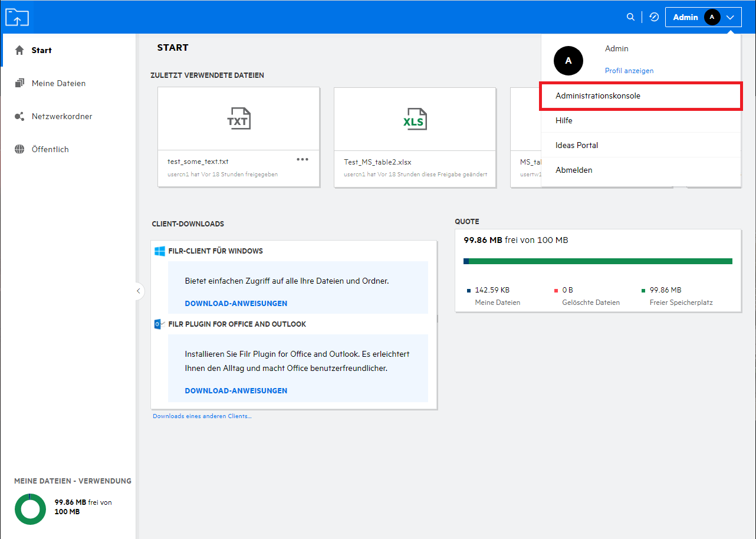Click the Profil anzeigen link

pyautogui.click(x=629, y=70)
